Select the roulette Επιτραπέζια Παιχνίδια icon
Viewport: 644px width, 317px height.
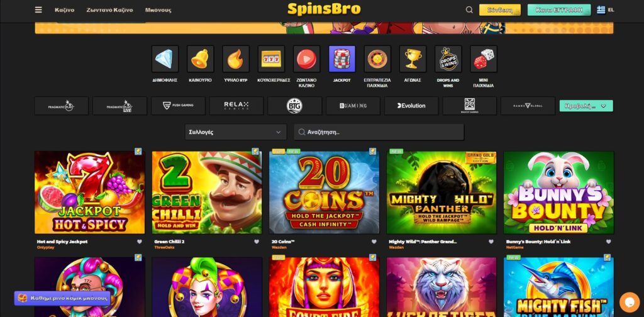point(377,58)
